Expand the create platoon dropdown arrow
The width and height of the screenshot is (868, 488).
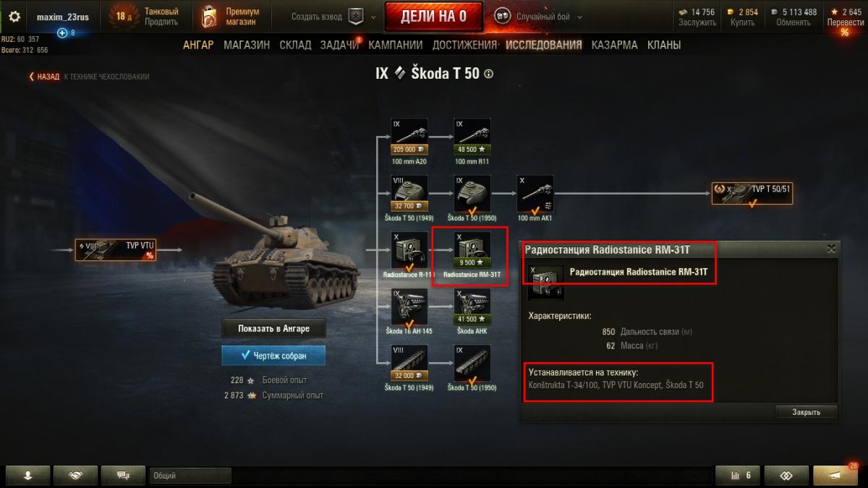373,17
